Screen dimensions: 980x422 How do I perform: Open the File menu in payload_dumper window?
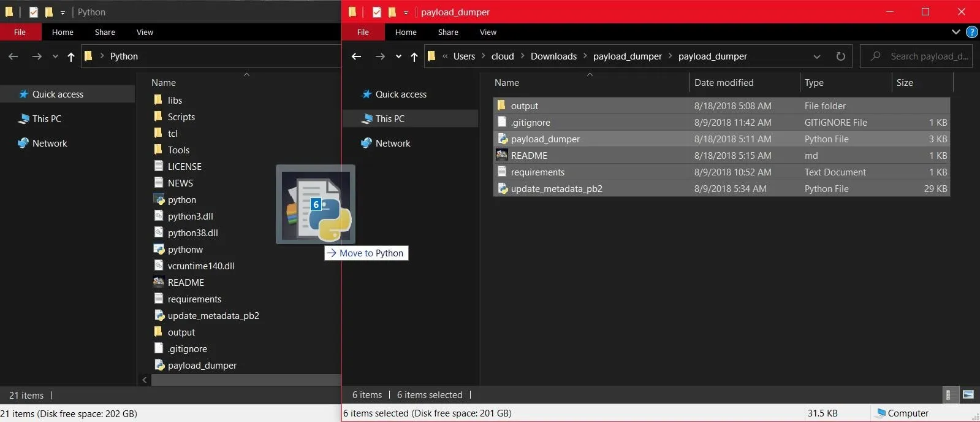pyautogui.click(x=363, y=32)
